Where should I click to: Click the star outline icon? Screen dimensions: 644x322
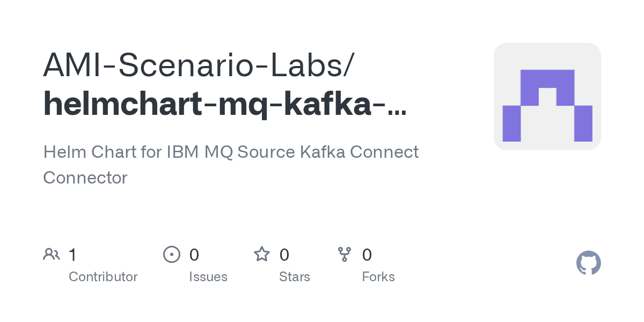[x=261, y=254]
